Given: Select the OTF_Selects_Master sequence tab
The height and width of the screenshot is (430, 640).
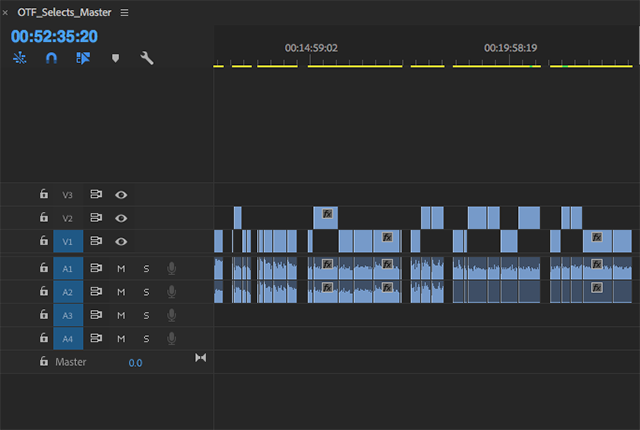Looking at the screenshot, I should [64, 13].
